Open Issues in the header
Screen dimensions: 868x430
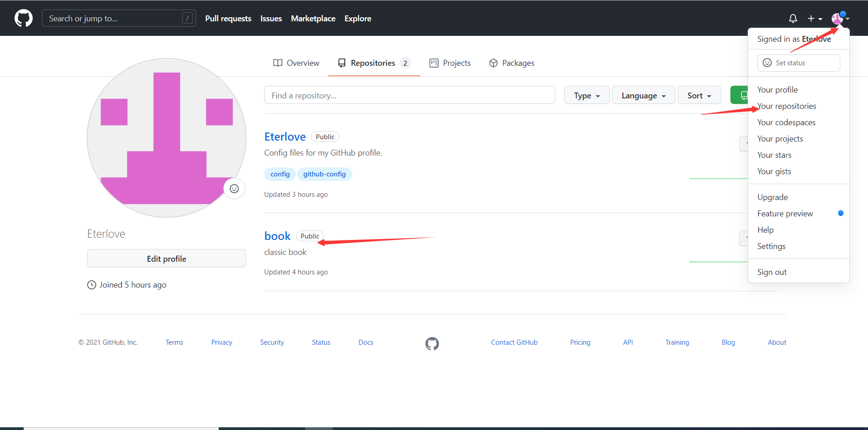pos(271,19)
